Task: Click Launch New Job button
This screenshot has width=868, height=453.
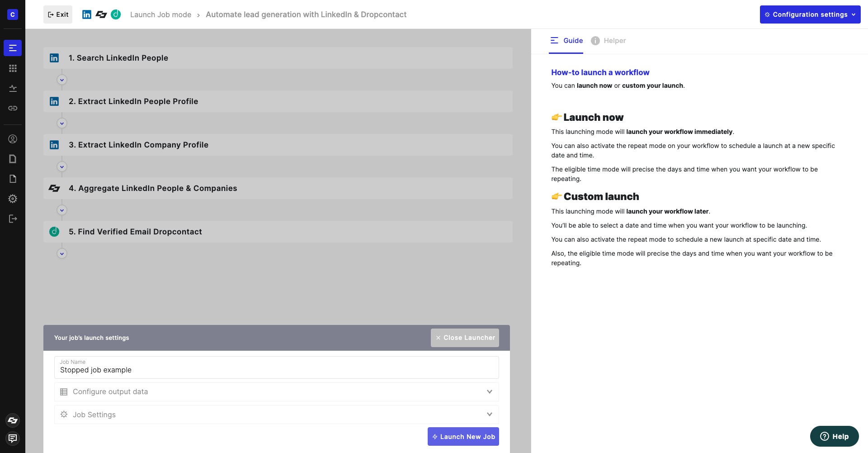Action: click(x=463, y=437)
